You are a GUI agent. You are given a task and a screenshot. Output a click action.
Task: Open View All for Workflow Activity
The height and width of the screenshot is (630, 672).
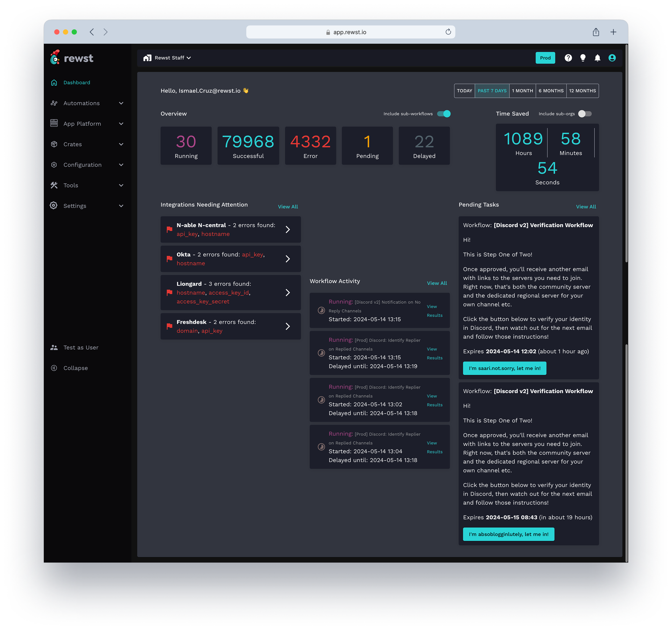[x=437, y=283]
